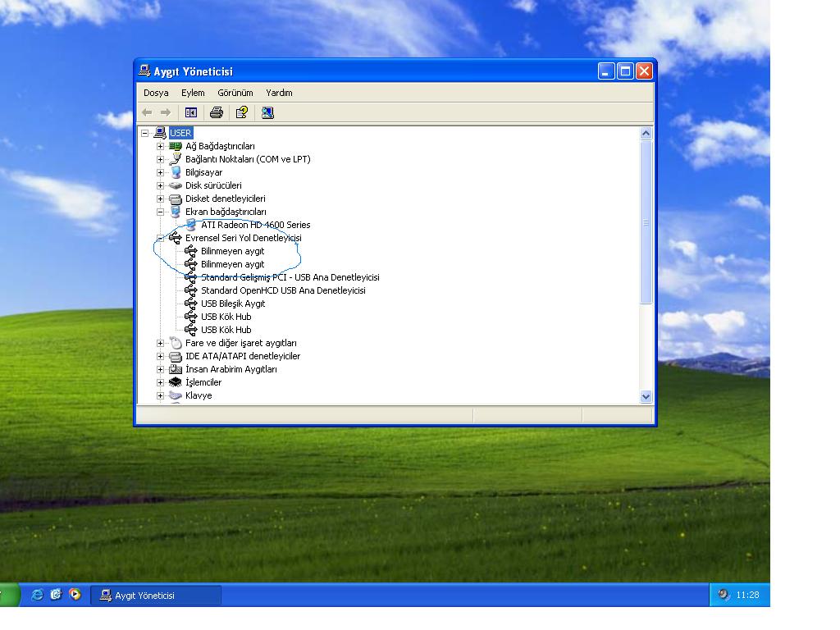
Task: Launch Internet Explorer from the taskbar
Action: [x=37, y=595]
